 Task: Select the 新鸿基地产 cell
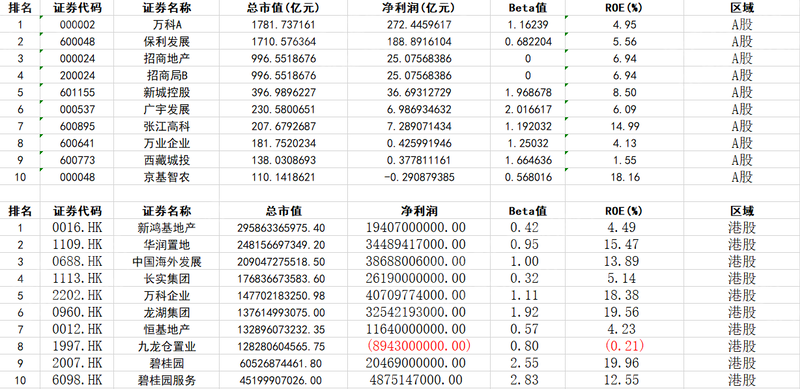(166, 228)
